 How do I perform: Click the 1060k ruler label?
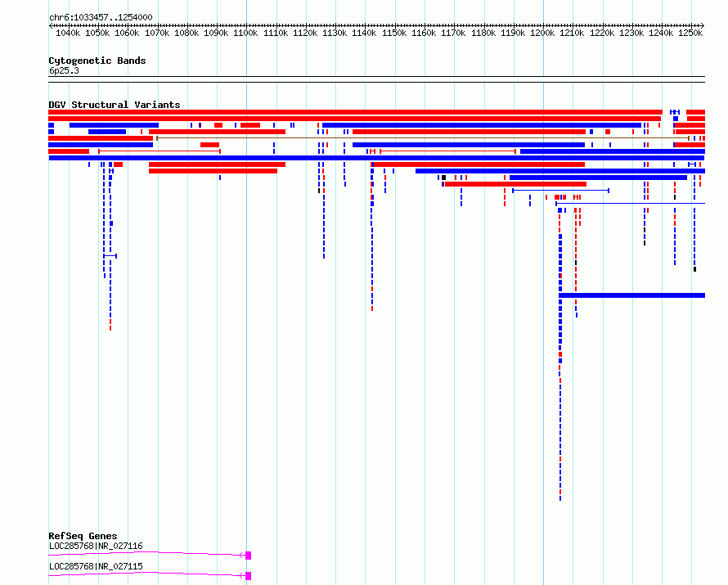[128, 33]
